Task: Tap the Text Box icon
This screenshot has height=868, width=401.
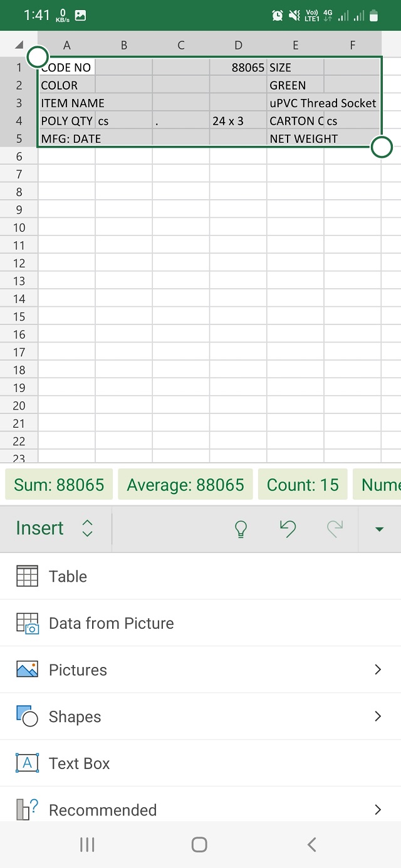Action: [27, 763]
